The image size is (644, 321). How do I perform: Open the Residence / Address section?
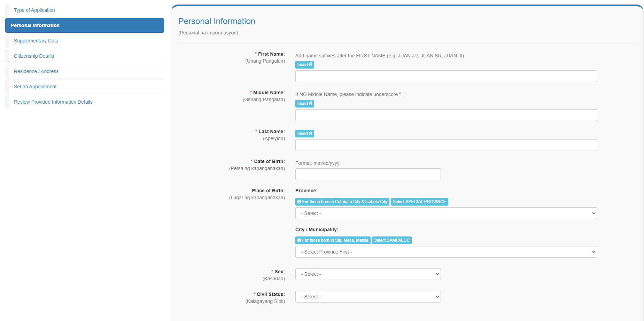36,71
